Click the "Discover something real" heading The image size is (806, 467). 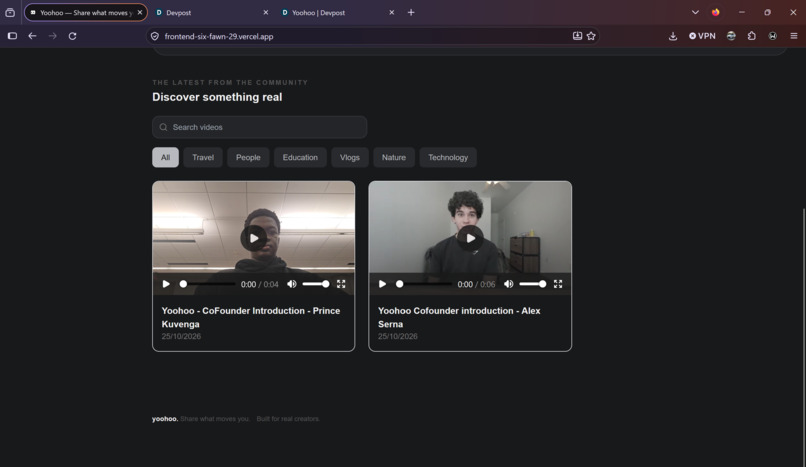click(217, 97)
